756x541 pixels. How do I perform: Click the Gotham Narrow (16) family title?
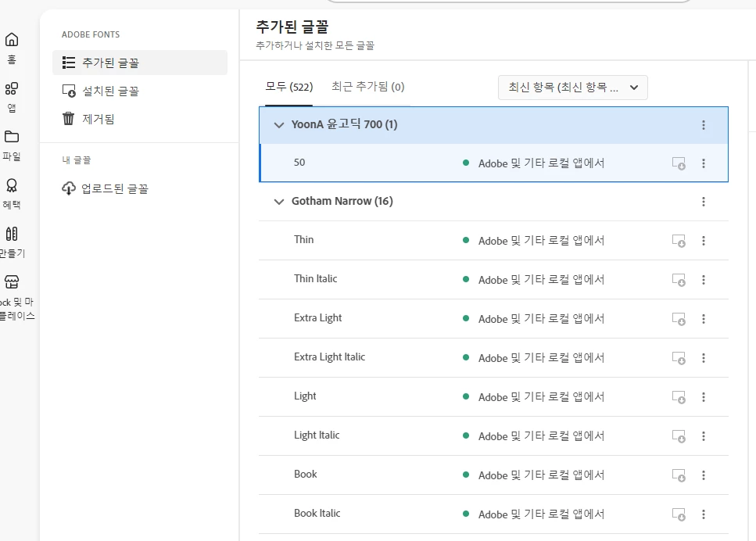(x=342, y=201)
